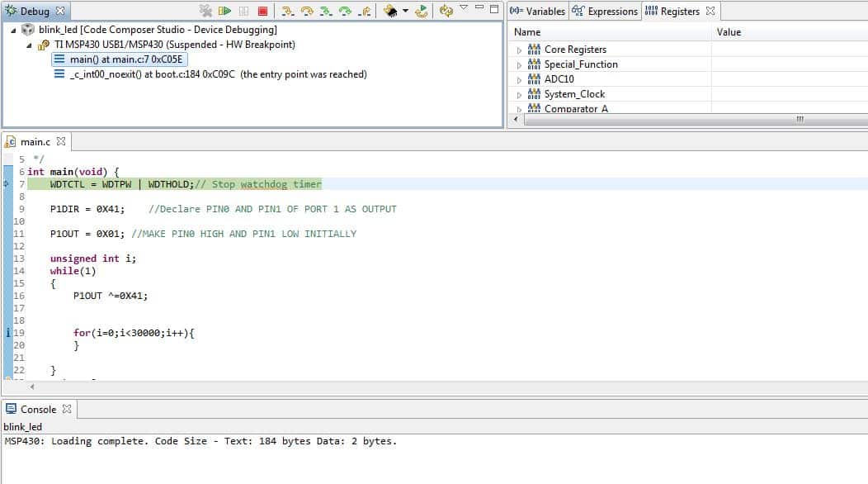Perform an assembly-level single step
Viewport: 868px width, 484px height.
click(x=327, y=10)
